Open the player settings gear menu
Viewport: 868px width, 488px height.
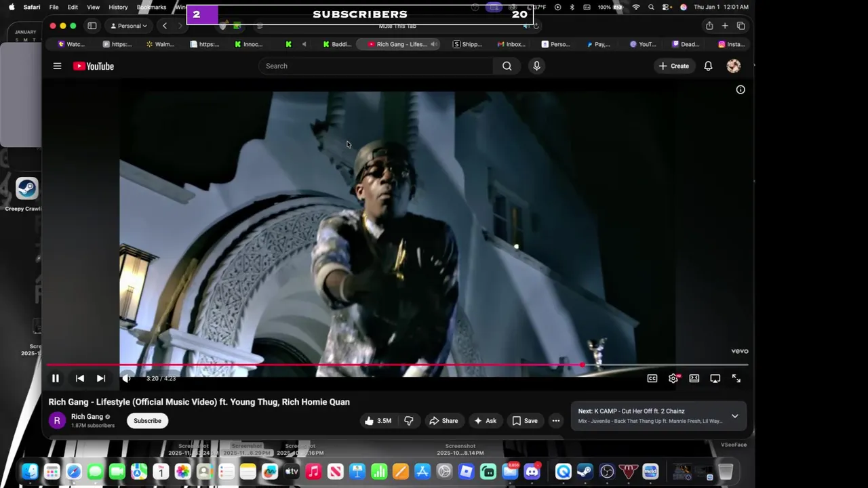673,378
